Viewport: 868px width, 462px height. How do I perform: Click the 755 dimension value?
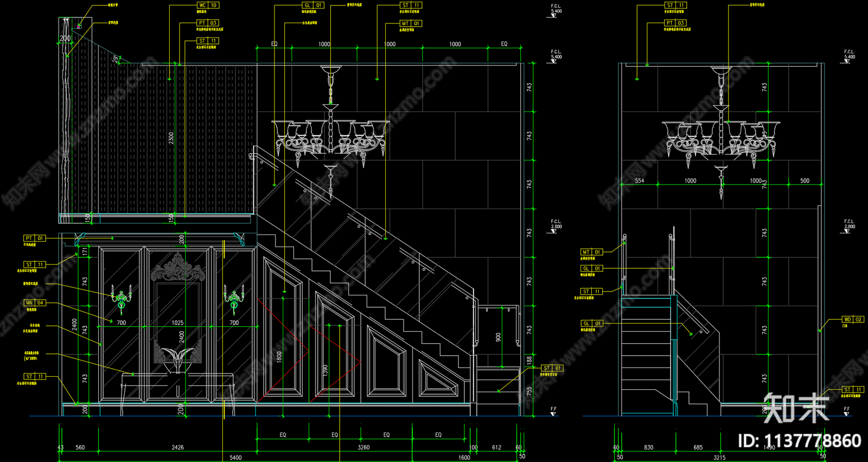point(529,391)
